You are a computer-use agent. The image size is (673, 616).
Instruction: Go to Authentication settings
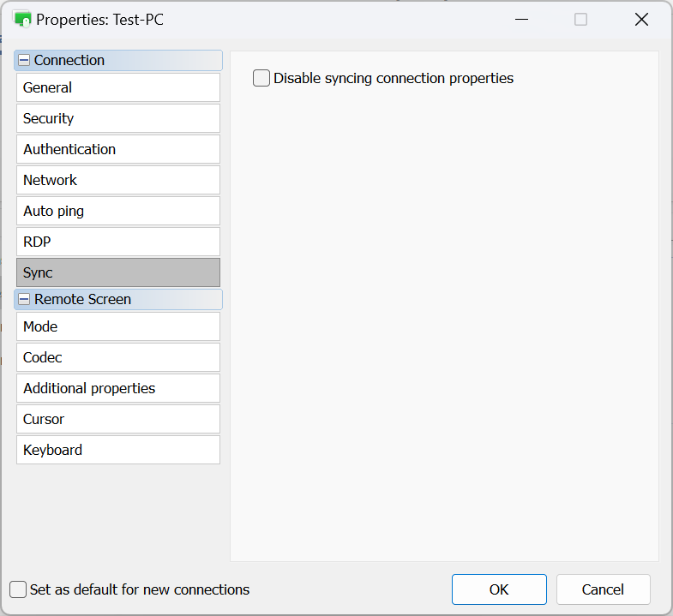click(x=118, y=149)
